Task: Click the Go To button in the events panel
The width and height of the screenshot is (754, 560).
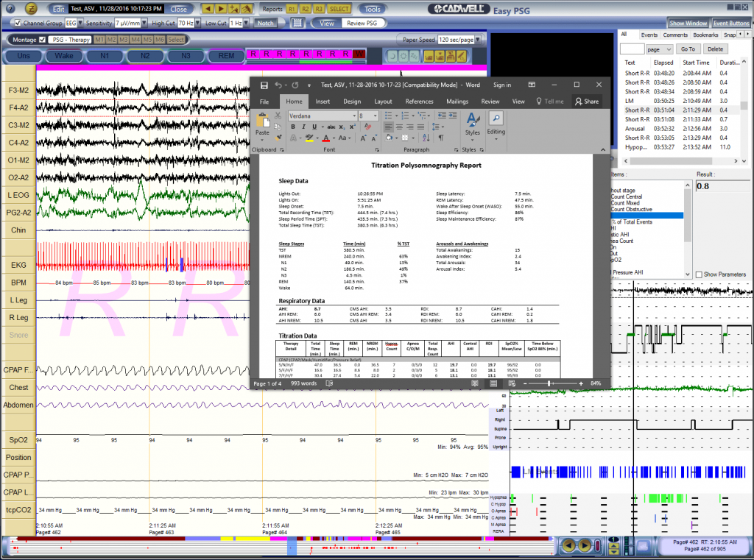Action: coord(688,49)
